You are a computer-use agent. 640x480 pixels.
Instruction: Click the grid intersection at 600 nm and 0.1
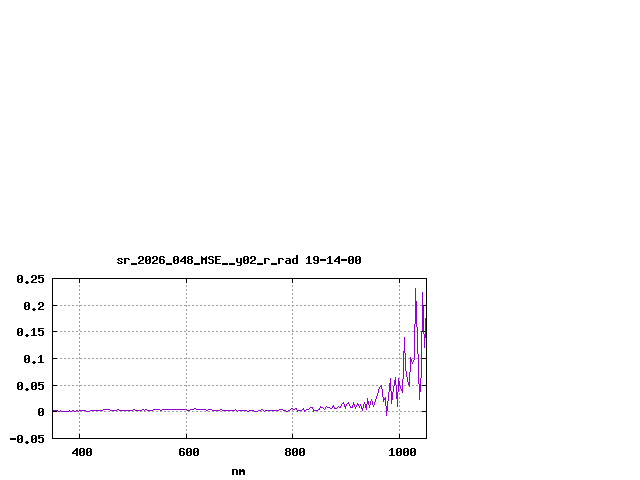point(186,358)
